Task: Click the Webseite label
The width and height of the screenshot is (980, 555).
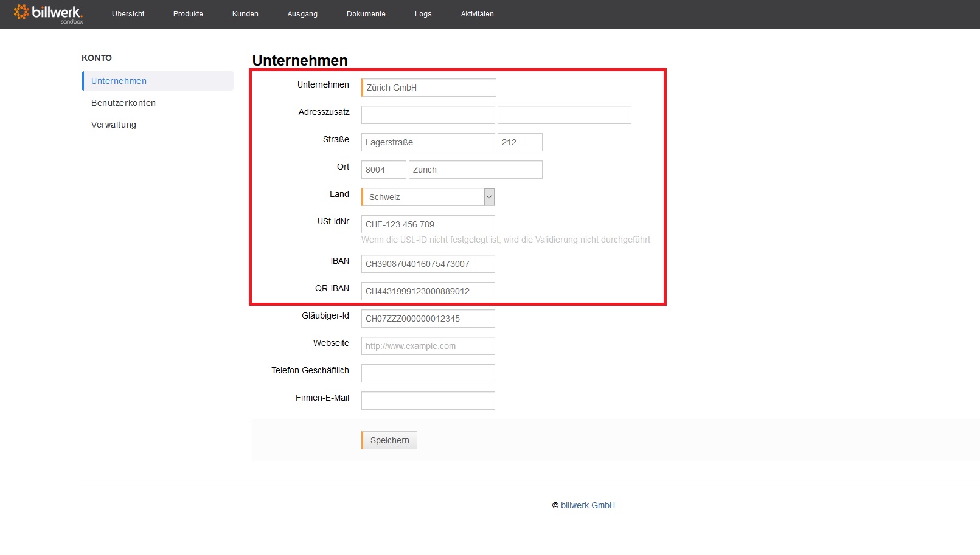Action: (331, 343)
